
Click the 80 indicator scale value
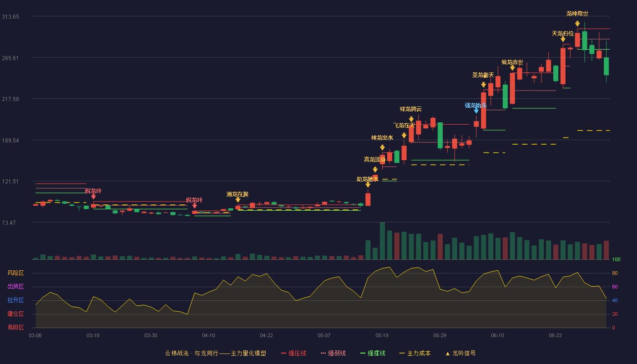(615, 273)
